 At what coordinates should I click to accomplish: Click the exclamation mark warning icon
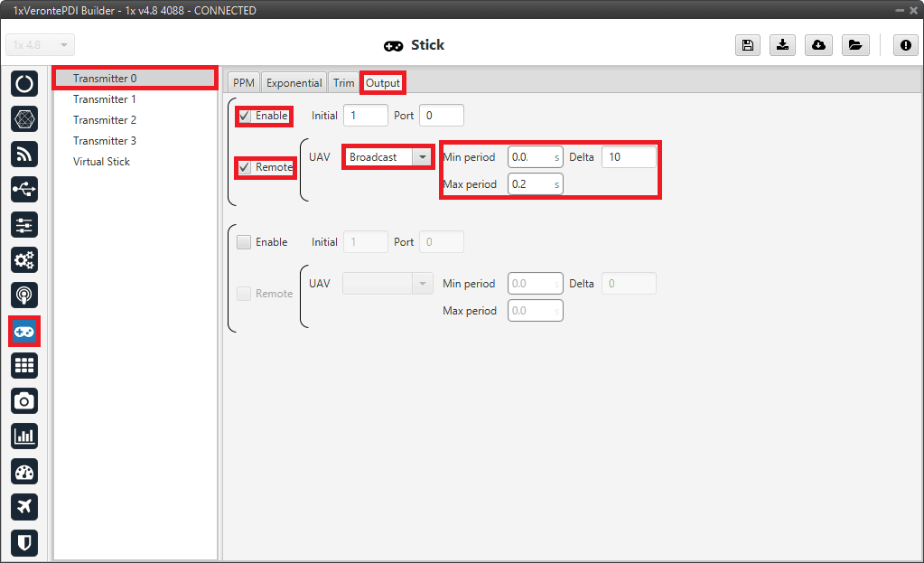pyautogui.click(x=905, y=46)
